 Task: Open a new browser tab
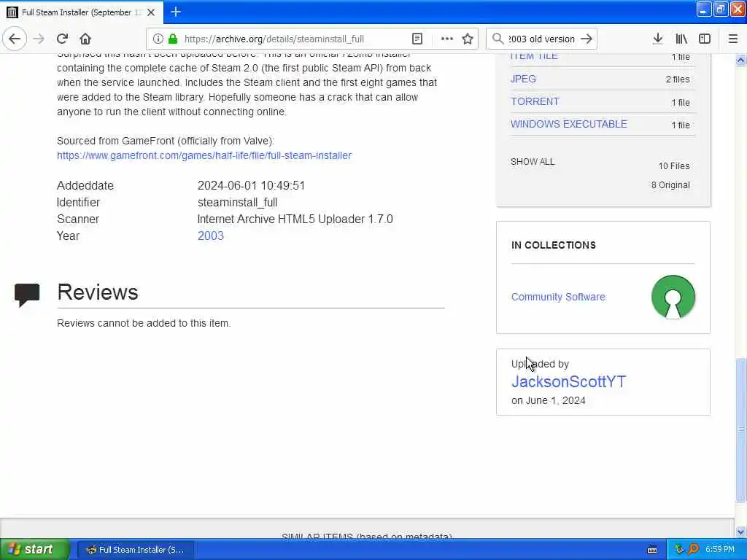click(x=176, y=12)
